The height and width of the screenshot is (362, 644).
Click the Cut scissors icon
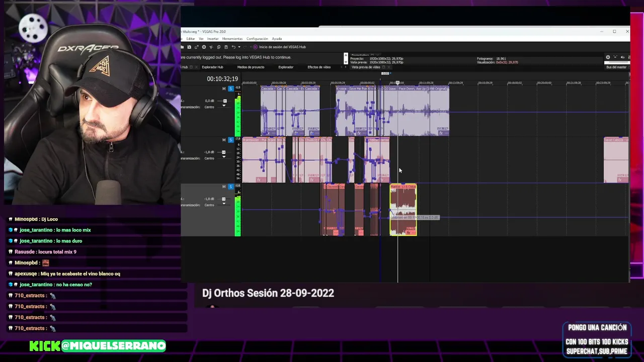211,47
